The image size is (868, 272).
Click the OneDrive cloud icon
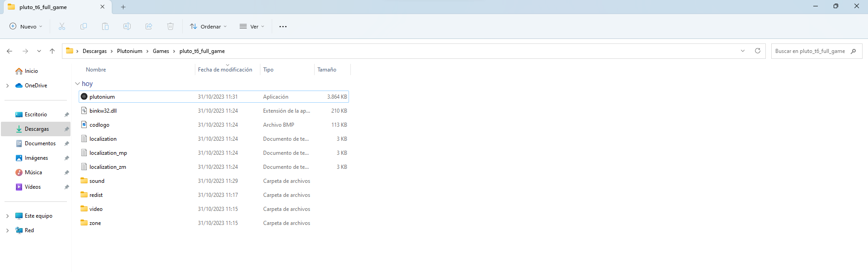pos(19,86)
